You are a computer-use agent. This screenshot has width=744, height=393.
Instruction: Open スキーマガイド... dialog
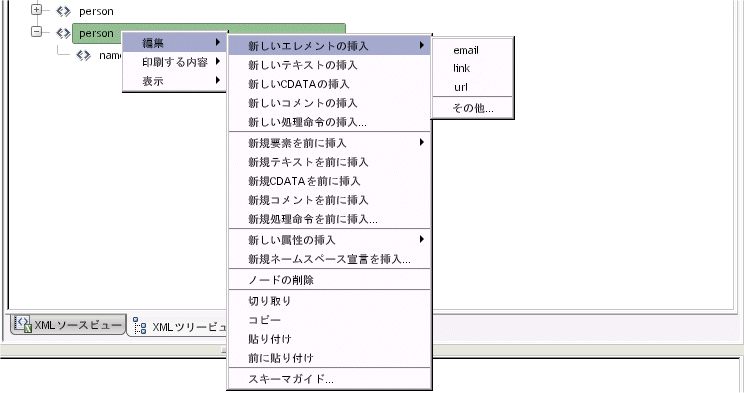point(329,379)
